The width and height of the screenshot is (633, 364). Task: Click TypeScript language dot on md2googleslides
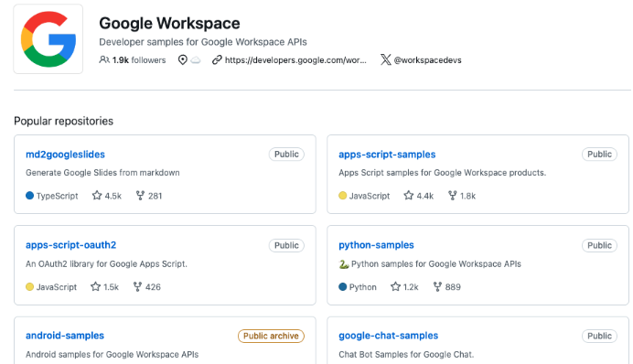pos(29,196)
